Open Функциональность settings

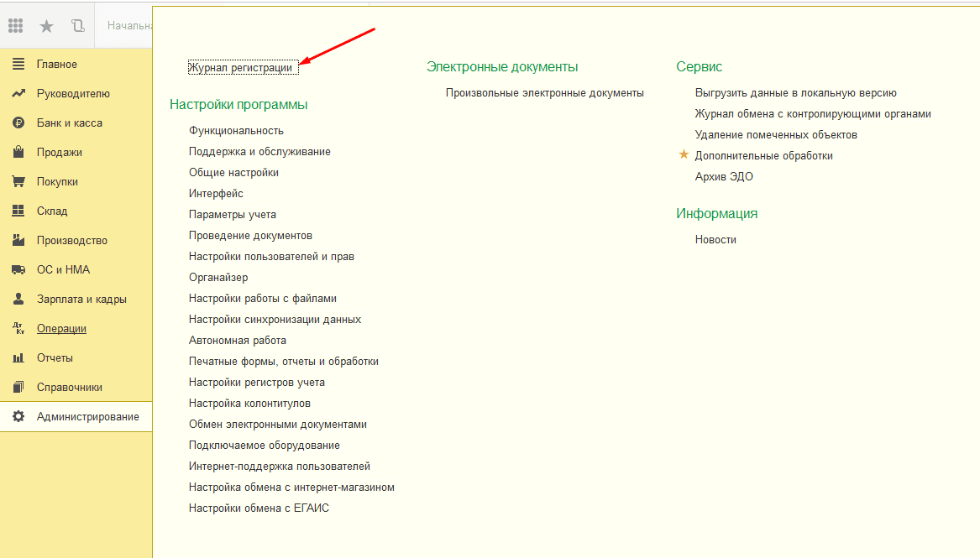236,131
